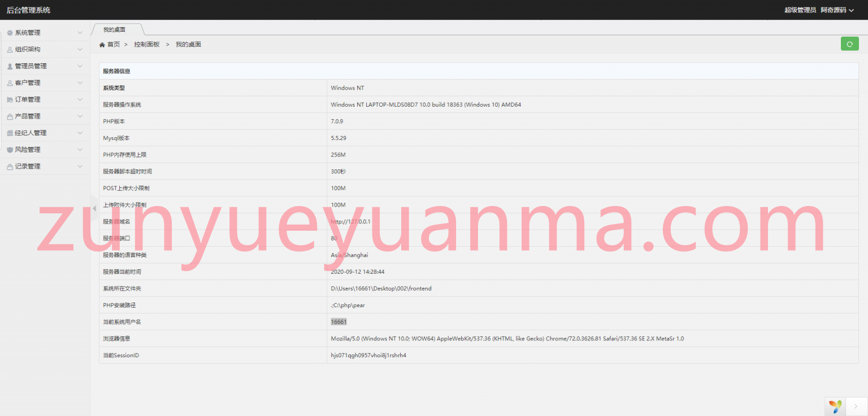868x416 pixels.
Task: Click the shield icon beside 风险管理
Action: click(10, 150)
